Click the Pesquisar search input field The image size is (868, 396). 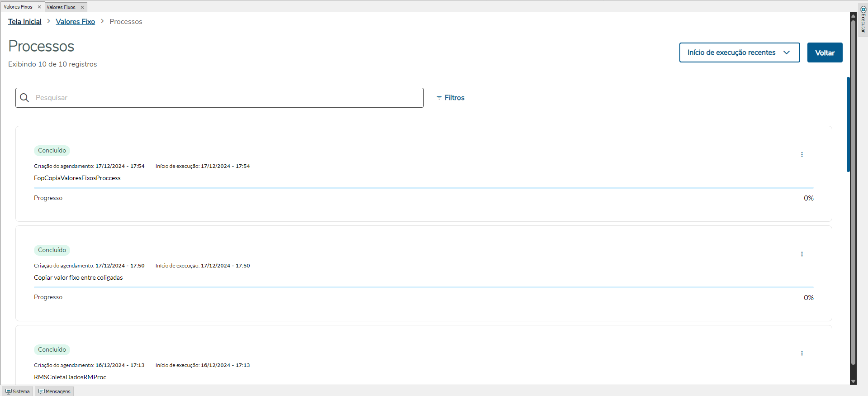[x=226, y=98]
